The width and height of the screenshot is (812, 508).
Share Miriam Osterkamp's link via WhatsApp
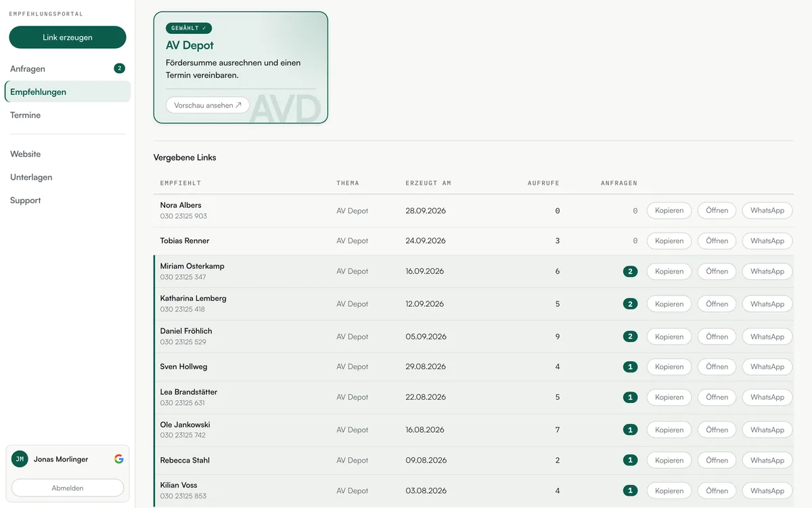point(767,272)
